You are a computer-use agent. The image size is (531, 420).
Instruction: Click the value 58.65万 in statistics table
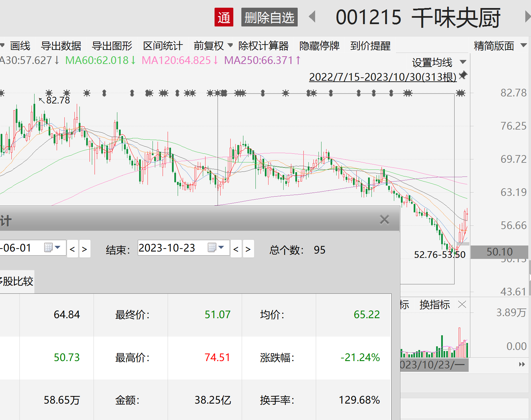[62, 400]
